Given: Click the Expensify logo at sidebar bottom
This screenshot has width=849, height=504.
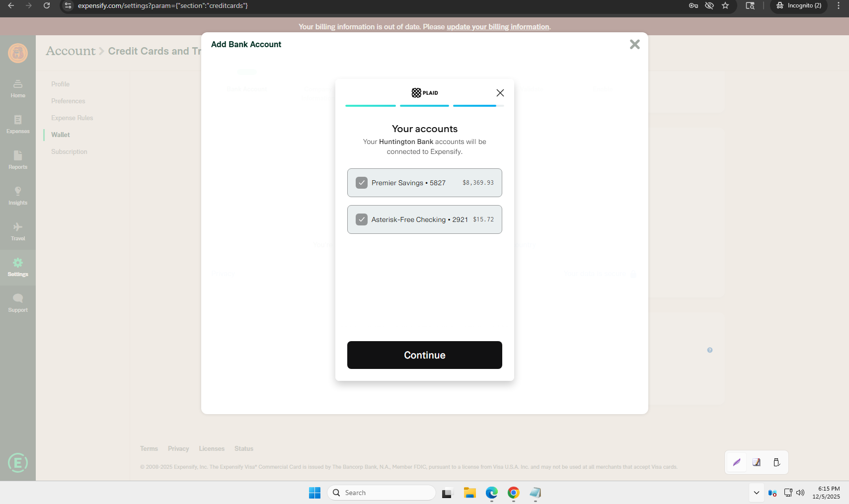Looking at the screenshot, I should (x=18, y=463).
